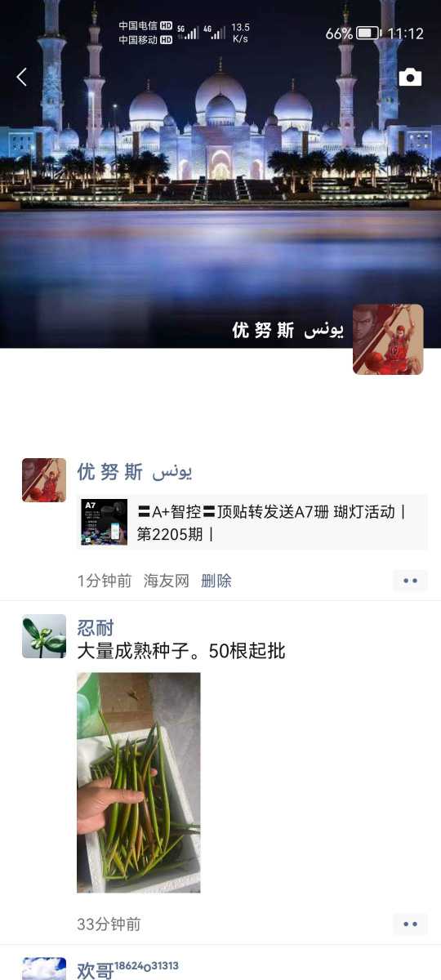Open 优努斯 username link in first post
441x980 pixels.
point(135,472)
